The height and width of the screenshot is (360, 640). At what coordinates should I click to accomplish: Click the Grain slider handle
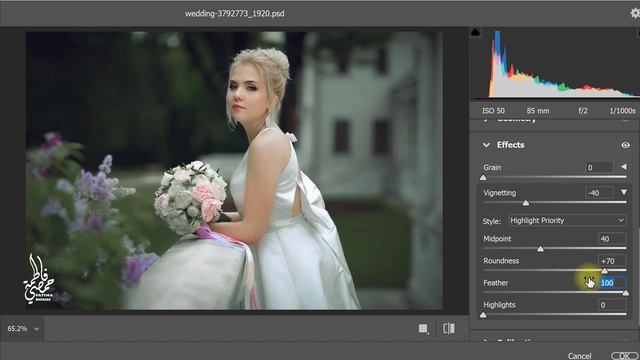pyautogui.click(x=483, y=178)
